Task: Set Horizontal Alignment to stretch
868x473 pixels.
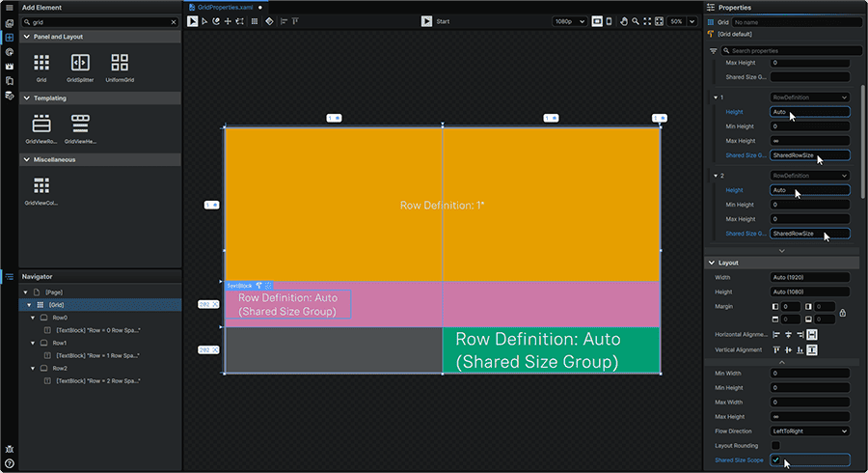Action: coord(812,335)
